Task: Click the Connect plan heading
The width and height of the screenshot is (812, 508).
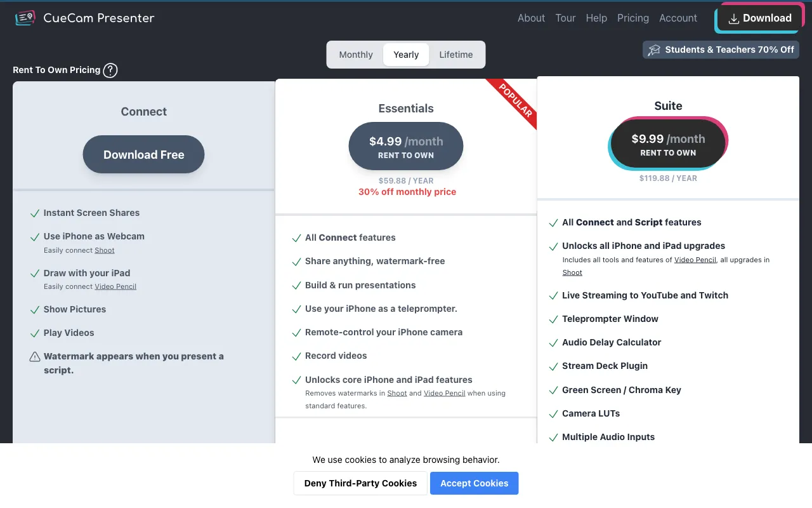Action: [144, 112]
